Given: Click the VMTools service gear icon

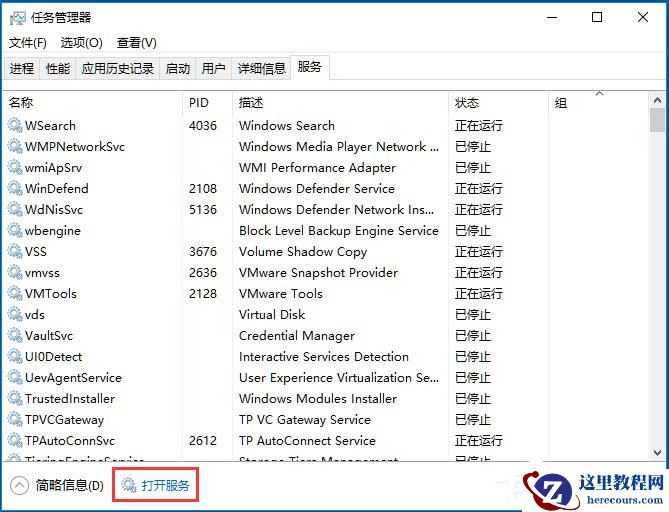Looking at the screenshot, I should click(15, 294).
